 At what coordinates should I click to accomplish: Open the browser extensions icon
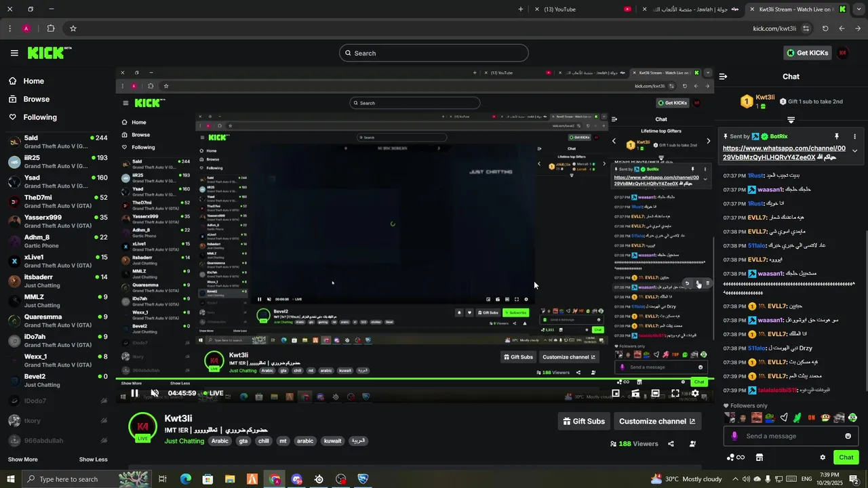51,28
